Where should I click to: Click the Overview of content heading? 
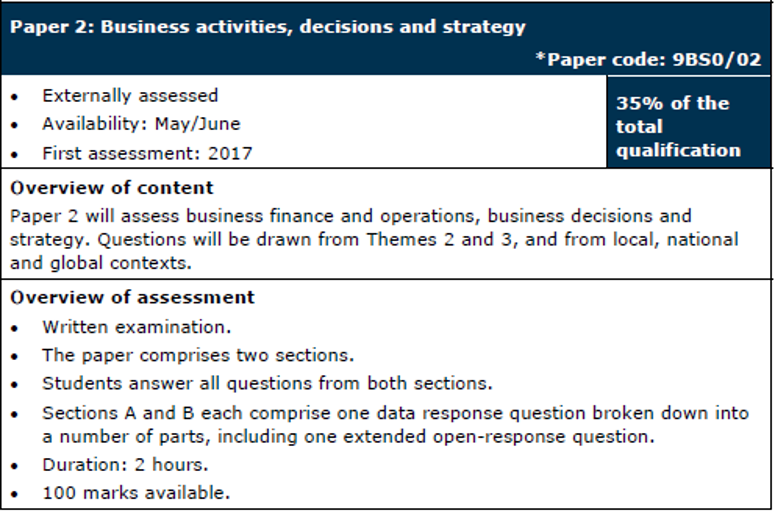pyautogui.click(x=112, y=188)
